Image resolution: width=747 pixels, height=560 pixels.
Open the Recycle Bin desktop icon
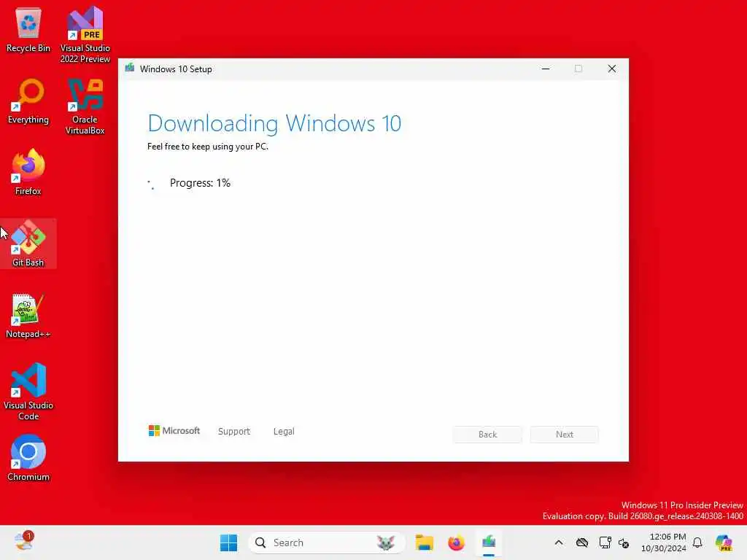pyautogui.click(x=28, y=31)
